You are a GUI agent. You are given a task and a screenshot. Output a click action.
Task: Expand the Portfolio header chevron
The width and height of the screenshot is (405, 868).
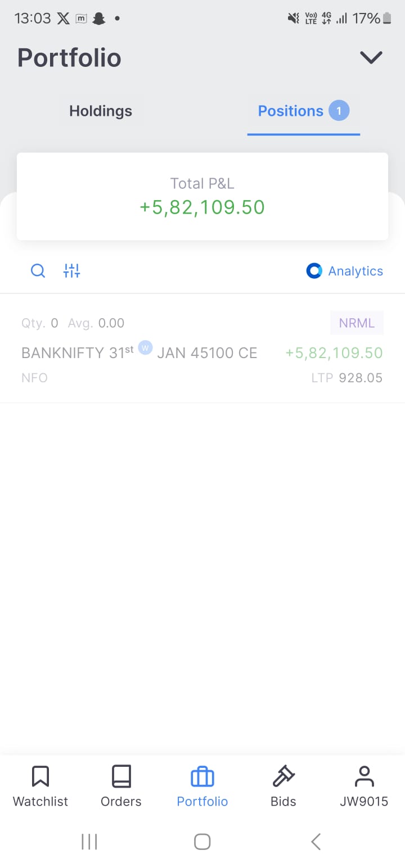(x=371, y=57)
